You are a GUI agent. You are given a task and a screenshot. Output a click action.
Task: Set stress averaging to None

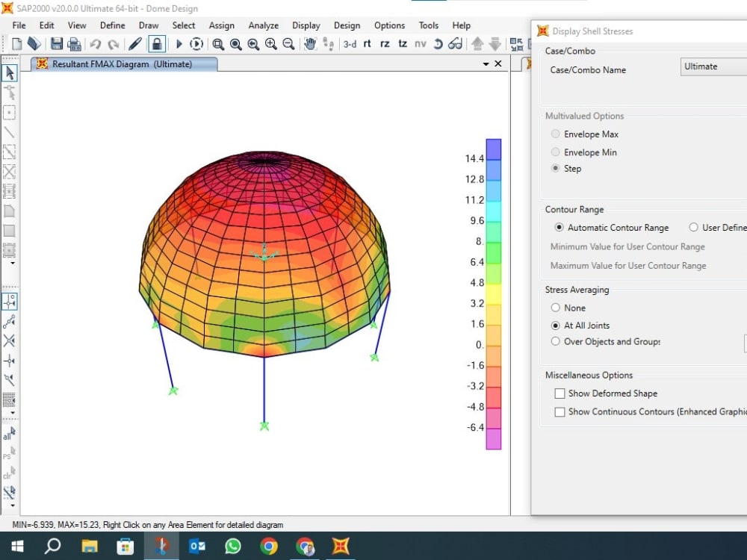click(556, 308)
